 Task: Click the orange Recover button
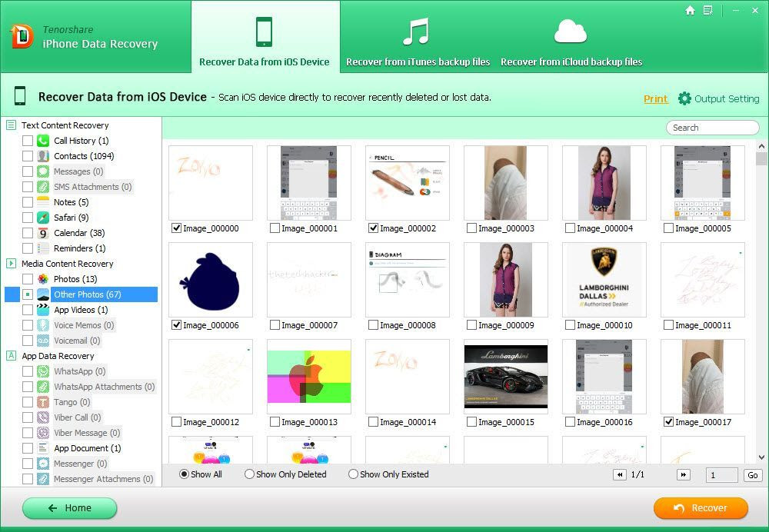701,508
